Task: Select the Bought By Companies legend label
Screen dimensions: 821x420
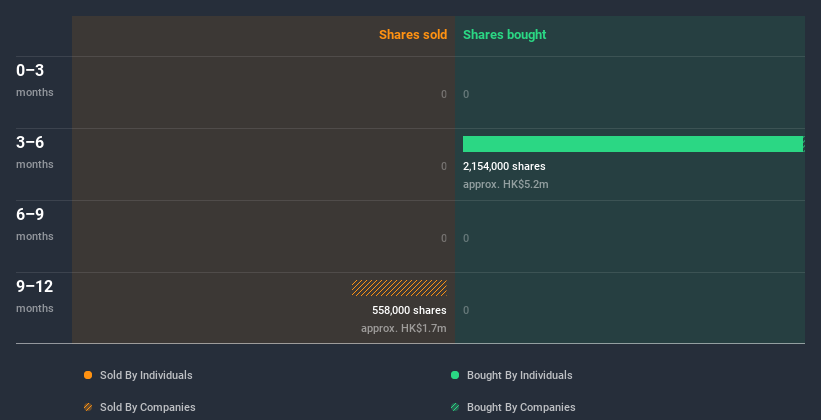Action: point(521,407)
